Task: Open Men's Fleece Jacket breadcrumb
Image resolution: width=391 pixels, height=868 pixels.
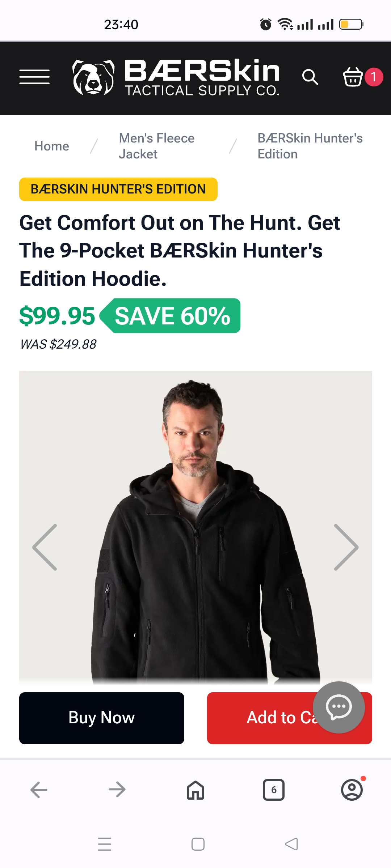Action: pos(157,146)
